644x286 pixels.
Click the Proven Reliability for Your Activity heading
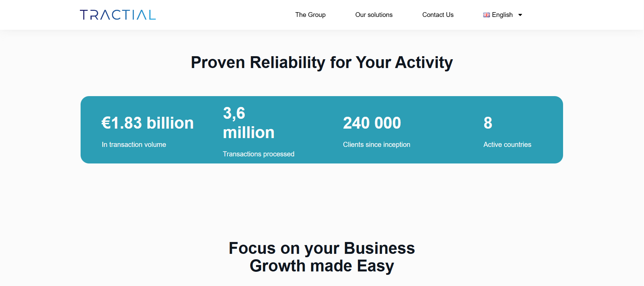point(322,63)
